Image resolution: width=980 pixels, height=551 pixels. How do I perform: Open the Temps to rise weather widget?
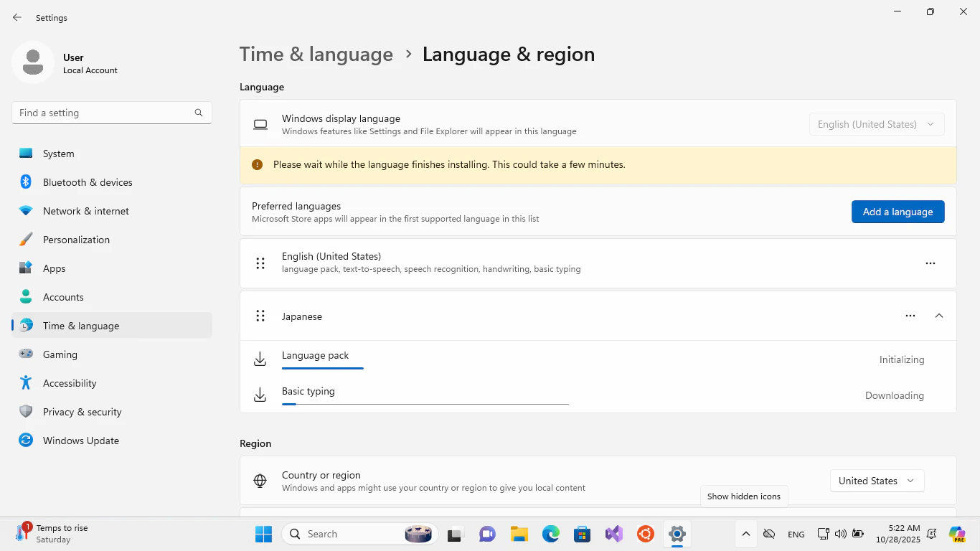pos(52,534)
